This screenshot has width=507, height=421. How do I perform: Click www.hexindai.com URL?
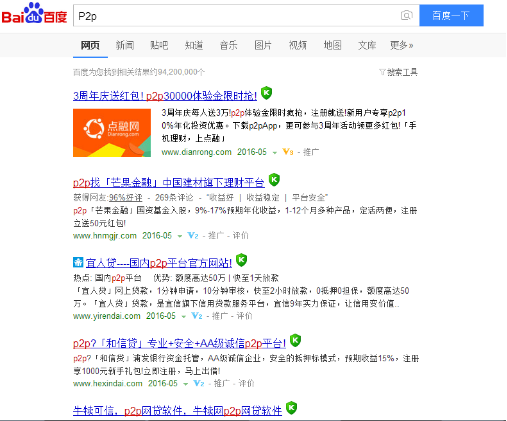108,383
